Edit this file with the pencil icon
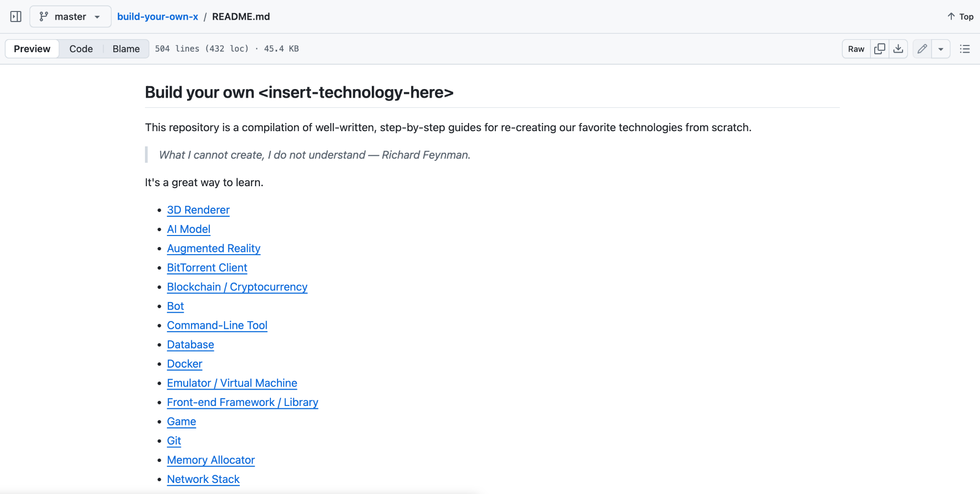The height and width of the screenshot is (494, 980). [x=922, y=48]
